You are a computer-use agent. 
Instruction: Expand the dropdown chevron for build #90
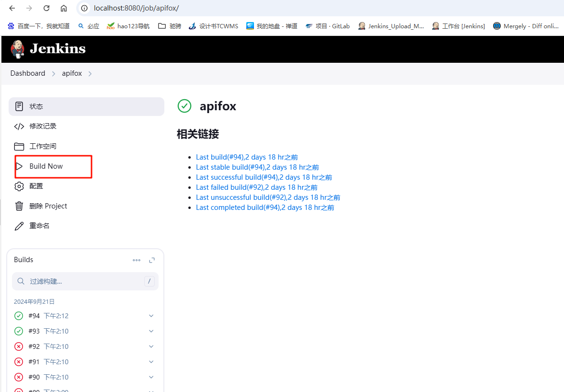pyautogui.click(x=151, y=377)
